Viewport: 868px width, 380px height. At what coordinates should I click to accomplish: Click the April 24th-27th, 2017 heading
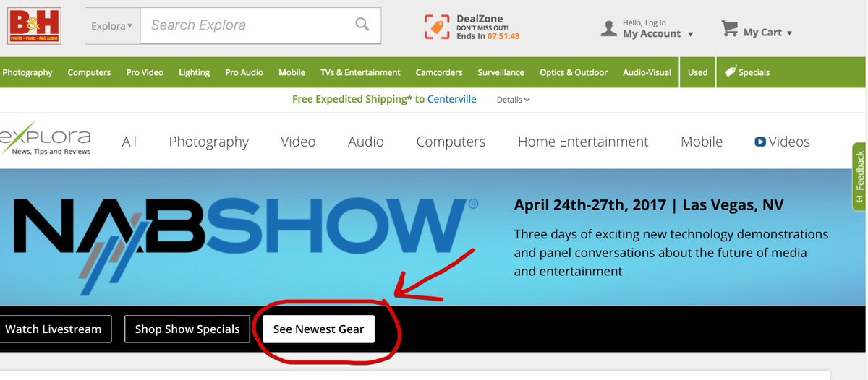pyautogui.click(x=648, y=205)
